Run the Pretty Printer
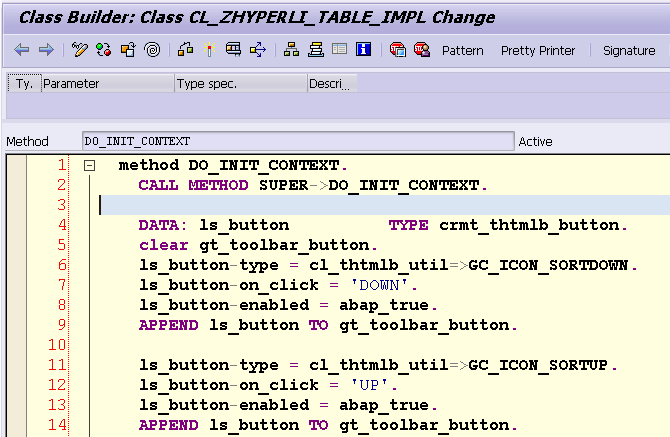 [538, 50]
